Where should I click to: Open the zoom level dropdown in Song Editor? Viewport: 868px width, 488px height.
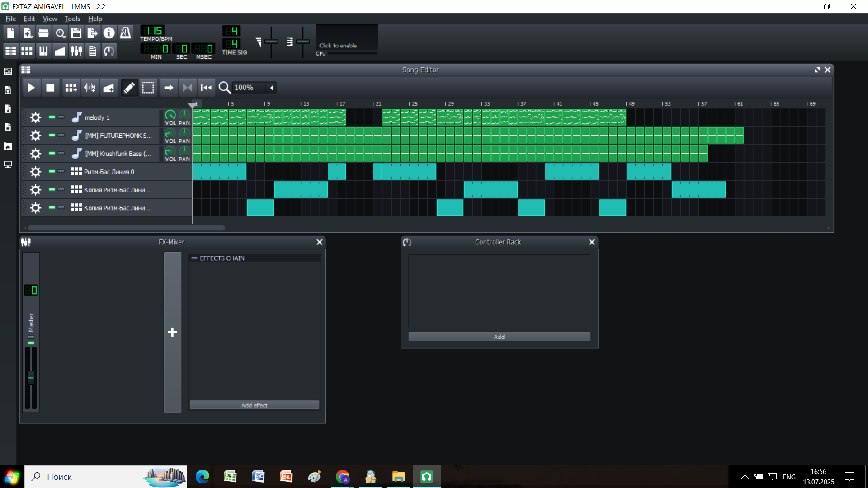(x=271, y=87)
